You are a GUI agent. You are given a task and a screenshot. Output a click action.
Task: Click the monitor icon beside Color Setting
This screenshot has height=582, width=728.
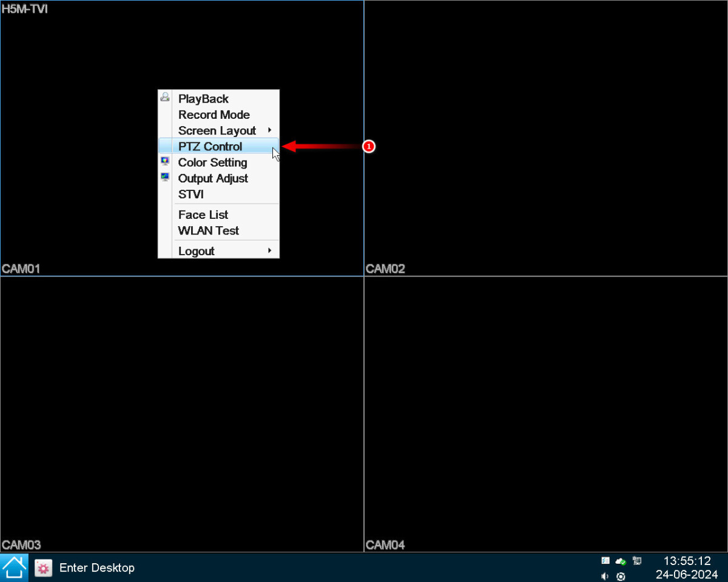165,162
